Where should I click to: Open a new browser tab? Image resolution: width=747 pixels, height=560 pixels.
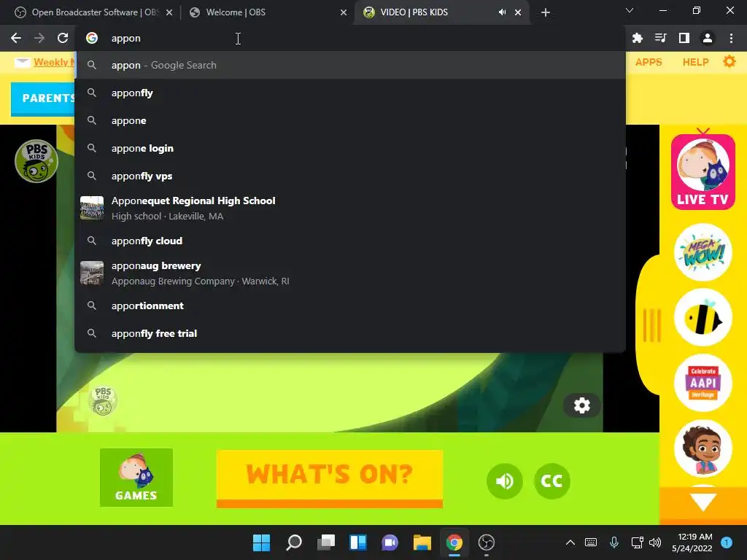546,12
